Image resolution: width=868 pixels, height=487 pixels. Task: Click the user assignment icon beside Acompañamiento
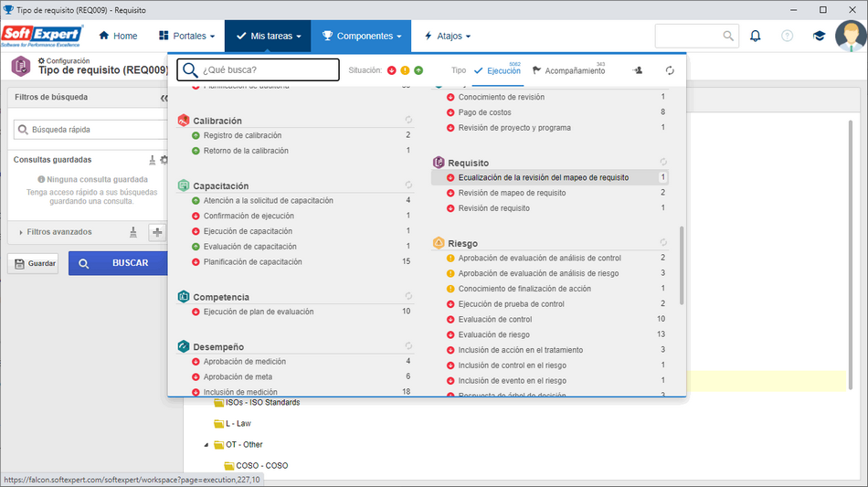click(x=638, y=70)
